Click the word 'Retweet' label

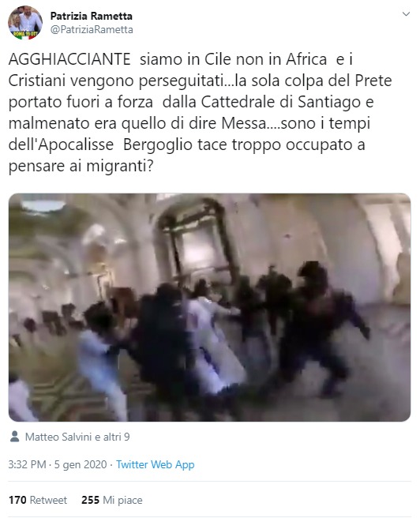coord(48,500)
